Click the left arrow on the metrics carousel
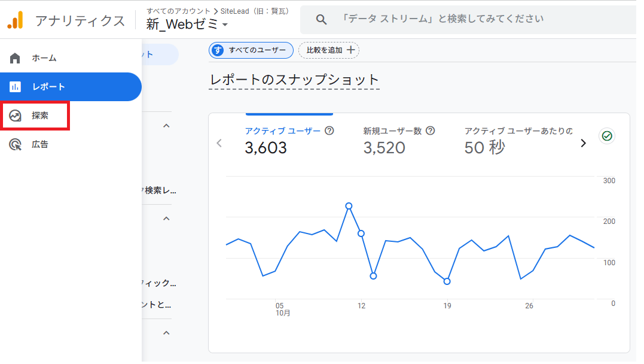The height and width of the screenshot is (364, 644). pos(219,143)
